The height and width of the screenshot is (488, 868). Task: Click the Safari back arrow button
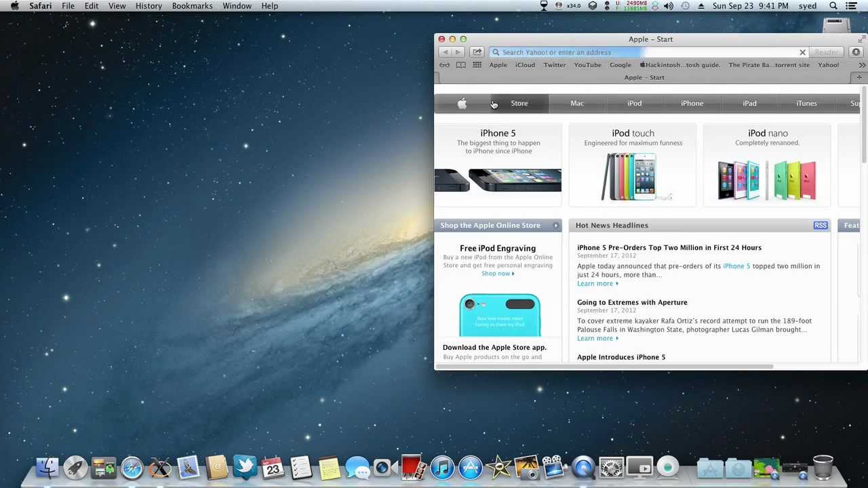tap(445, 52)
